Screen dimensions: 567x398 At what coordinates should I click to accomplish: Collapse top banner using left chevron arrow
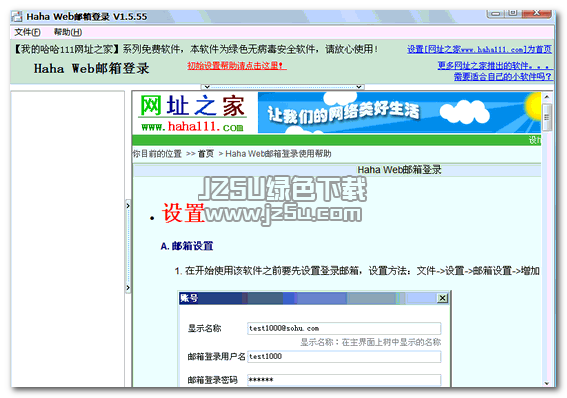point(206,87)
